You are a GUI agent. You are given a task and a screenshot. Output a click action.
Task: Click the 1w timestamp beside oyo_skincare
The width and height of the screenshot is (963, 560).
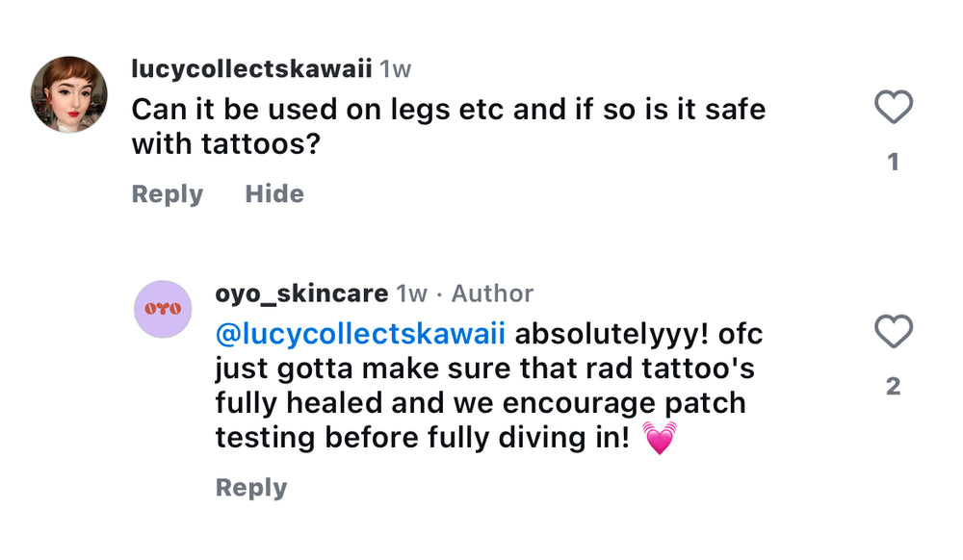tap(412, 293)
